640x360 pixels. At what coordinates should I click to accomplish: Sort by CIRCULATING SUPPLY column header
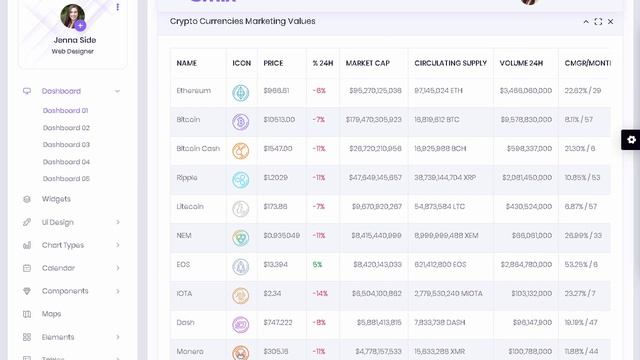pos(451,63)
